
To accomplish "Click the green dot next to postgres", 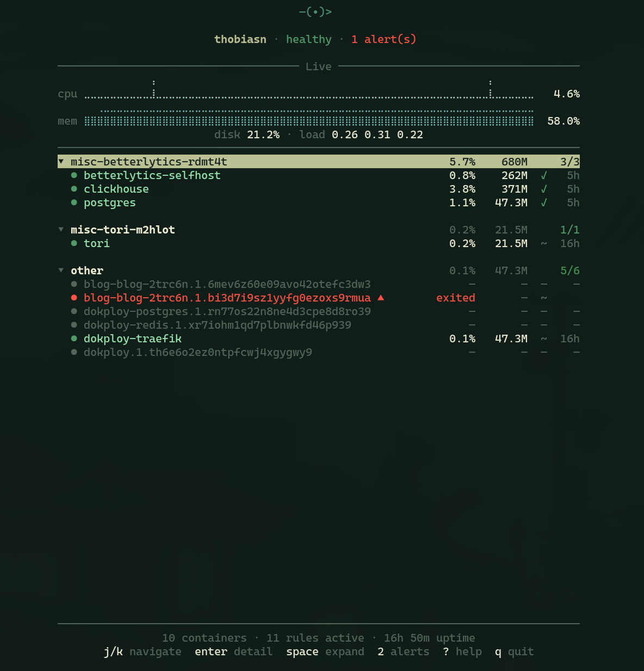I will pyautogui.click(x=74, y=202).
